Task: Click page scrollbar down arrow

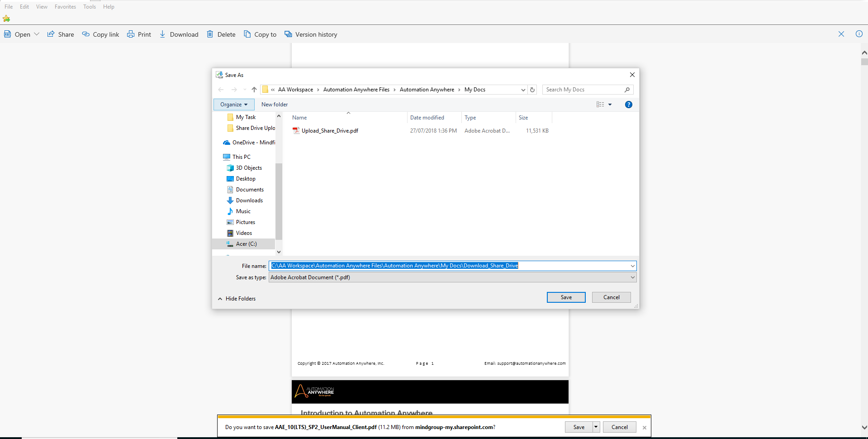Action: 864,427
